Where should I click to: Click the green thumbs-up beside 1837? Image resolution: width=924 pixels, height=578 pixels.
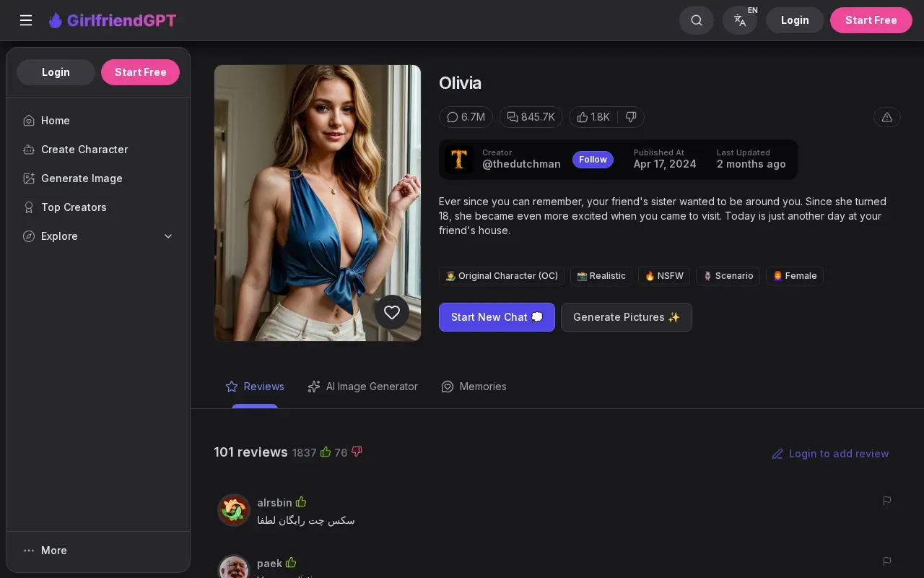click(326, 452)
